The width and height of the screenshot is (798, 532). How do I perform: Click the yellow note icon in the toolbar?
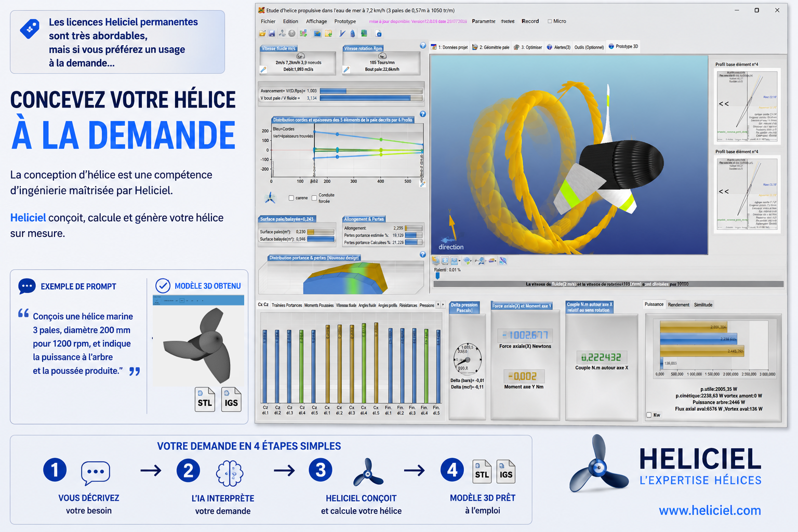(328, 34)
